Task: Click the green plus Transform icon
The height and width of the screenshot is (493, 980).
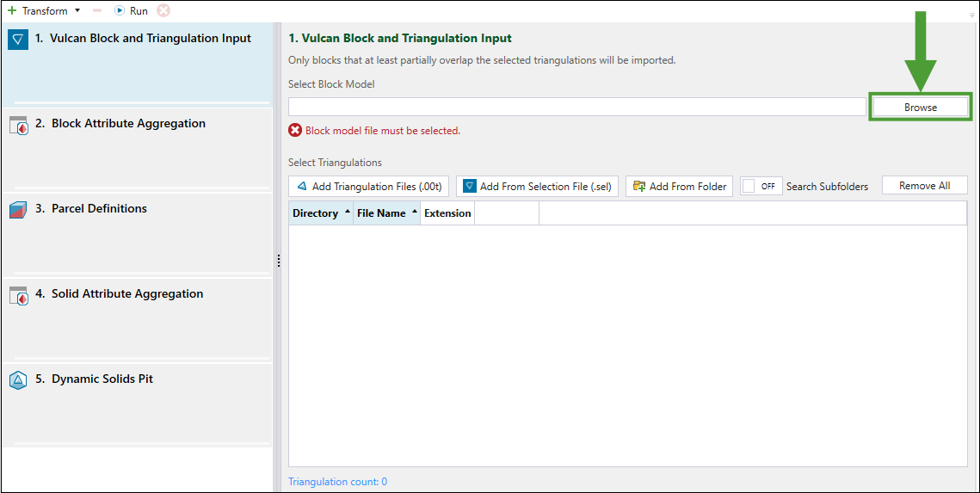Action: (x=12, y=10)
